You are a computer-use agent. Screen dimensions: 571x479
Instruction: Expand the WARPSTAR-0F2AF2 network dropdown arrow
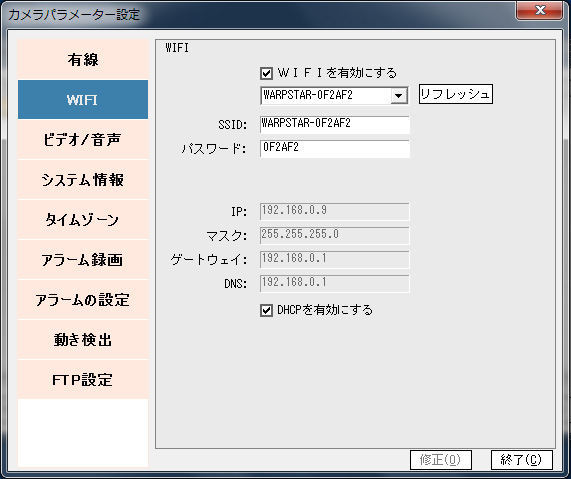pos(399,96)
